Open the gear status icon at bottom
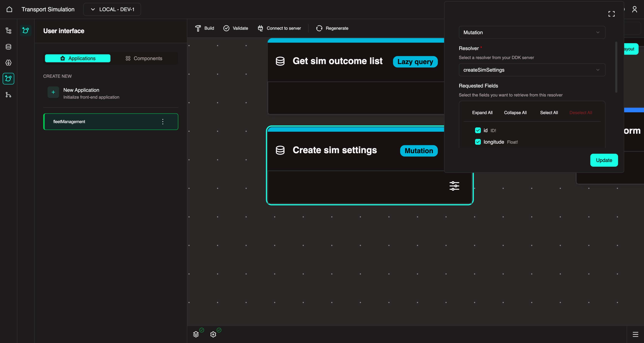 click(213, 334)
